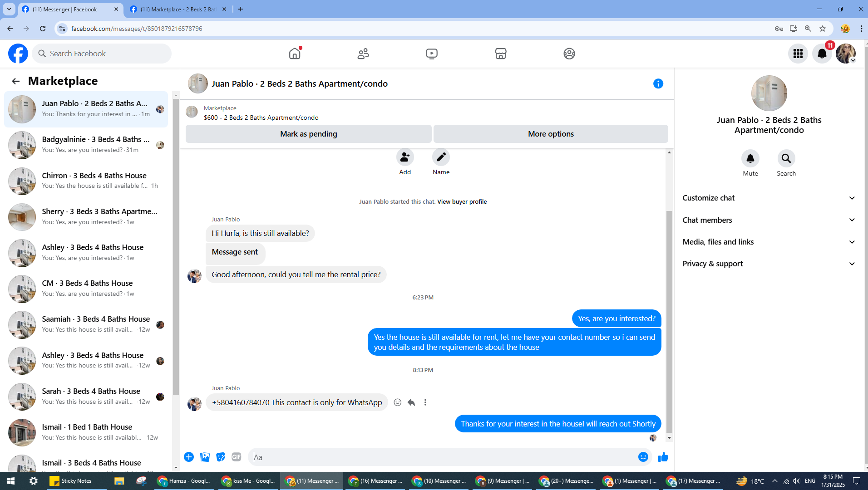868x490 pixels.
Task: Expand Customize chat section
Action: click(769, 198)
